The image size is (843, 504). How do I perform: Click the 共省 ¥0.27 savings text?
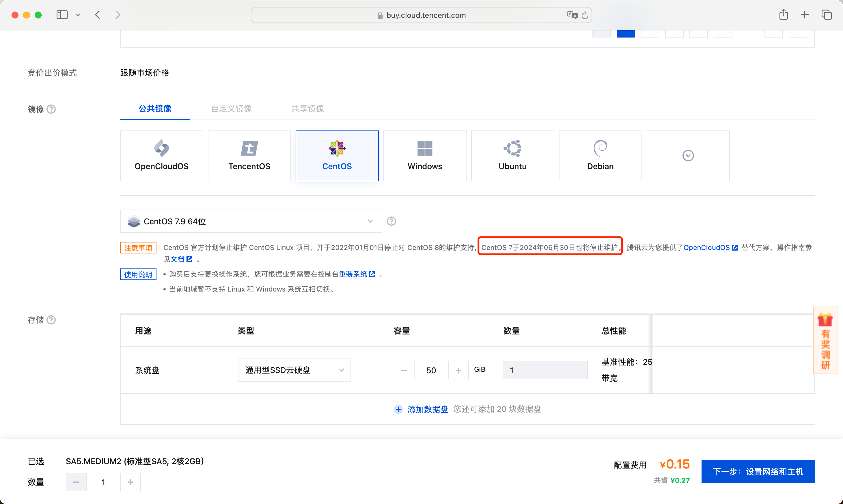(672, 480)
